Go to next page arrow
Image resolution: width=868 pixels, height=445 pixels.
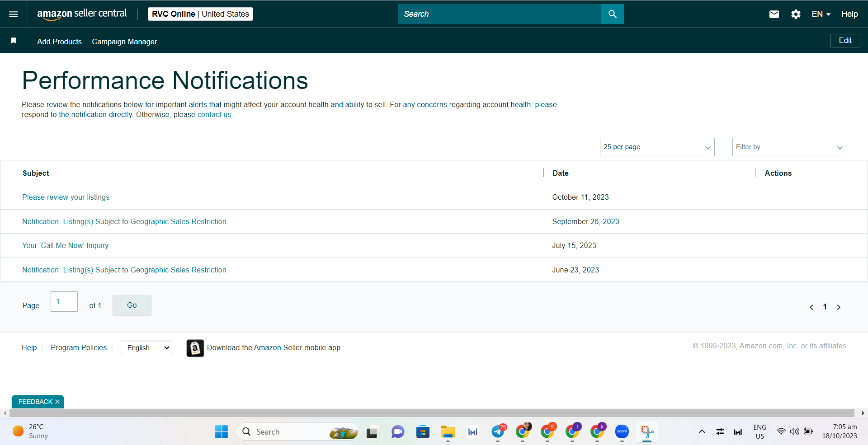[839, 307]
